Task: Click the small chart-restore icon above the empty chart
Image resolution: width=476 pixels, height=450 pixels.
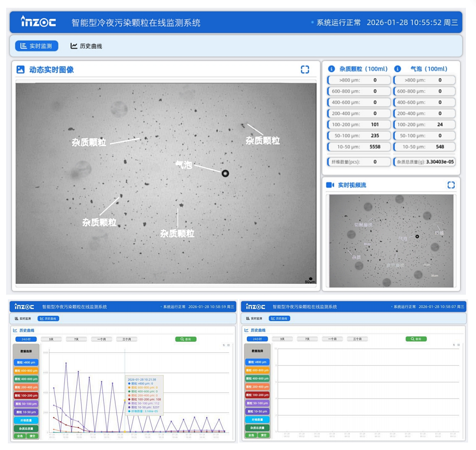Action: 454,345
